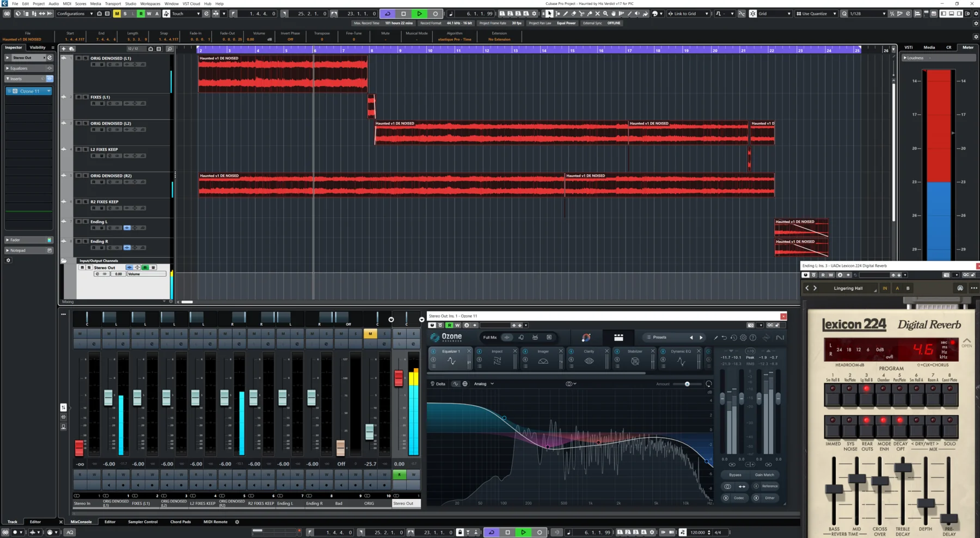The image size is (980, 538).
Task: Click Ozone undo arrow icon
Action: 724,338
